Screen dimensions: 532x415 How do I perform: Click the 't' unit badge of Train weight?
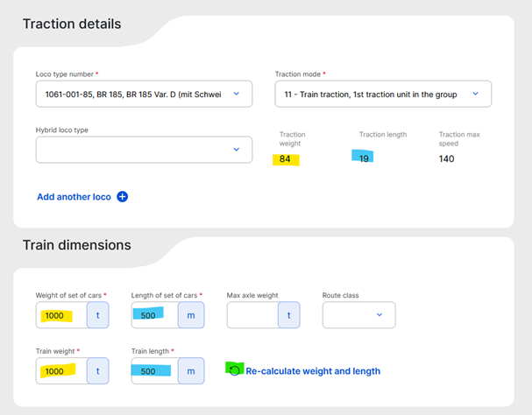pyautogui.click(x=97, y=371)
